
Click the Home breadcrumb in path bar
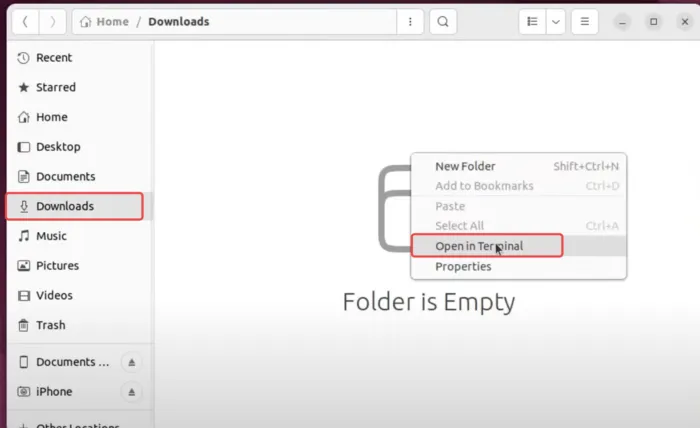pyautogui.click(x=104, y=21)
